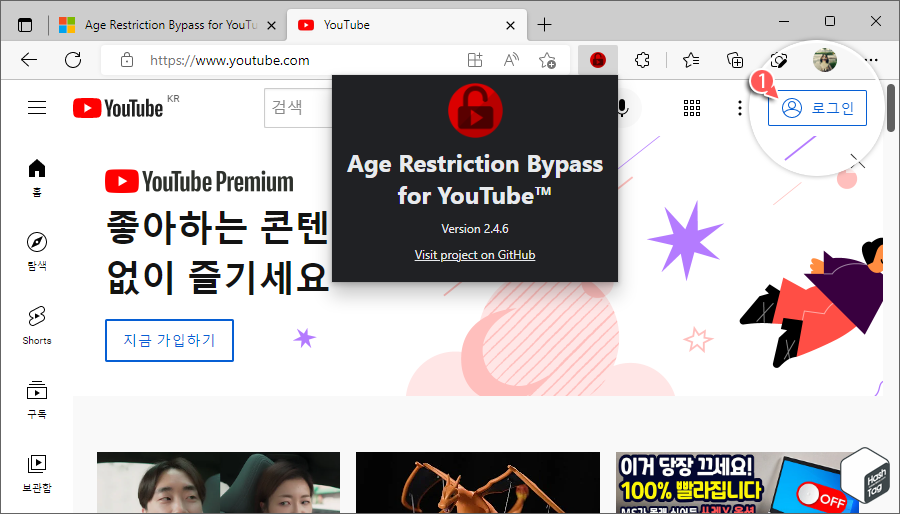Viewport: 900px width, 514px height.
Task: Open the YouTube hamburger guide menu
Action: (37, 107)
